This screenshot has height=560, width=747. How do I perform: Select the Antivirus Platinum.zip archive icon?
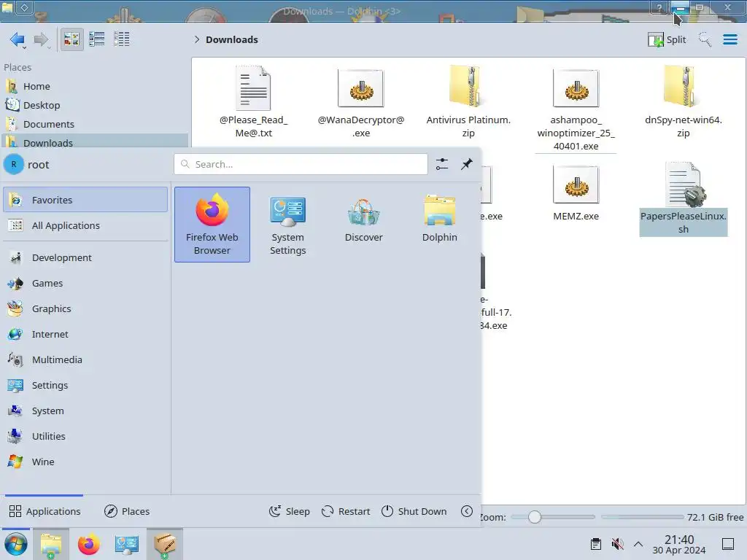pos(468,87)
